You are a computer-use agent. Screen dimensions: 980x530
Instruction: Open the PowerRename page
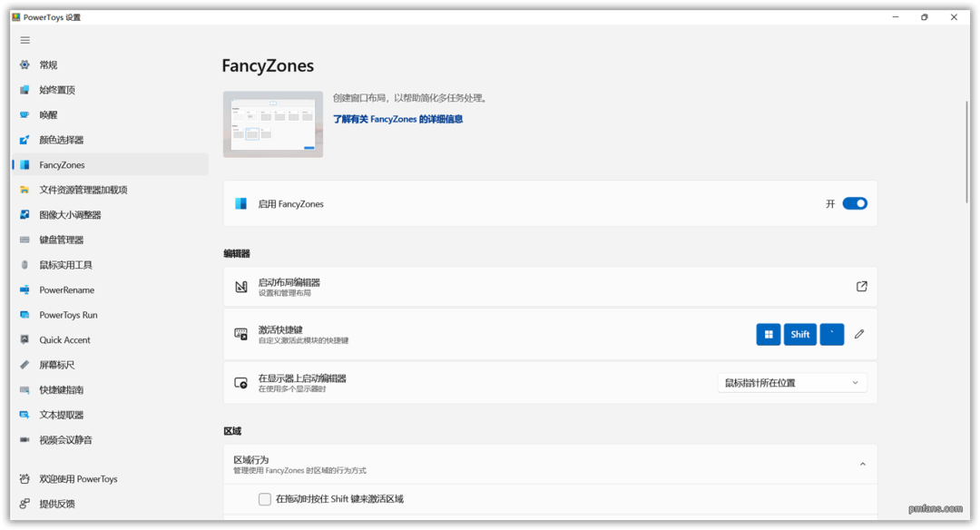[x=110, y=290]
